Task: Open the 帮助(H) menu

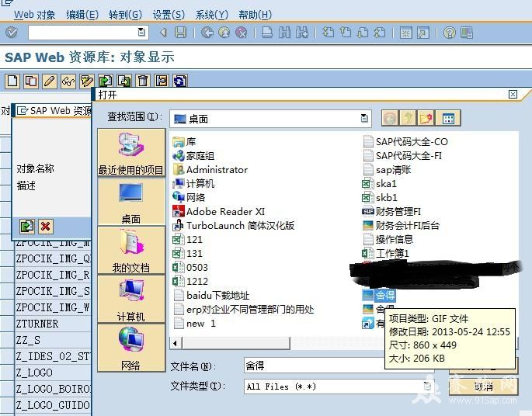Action: coord(256,15)
